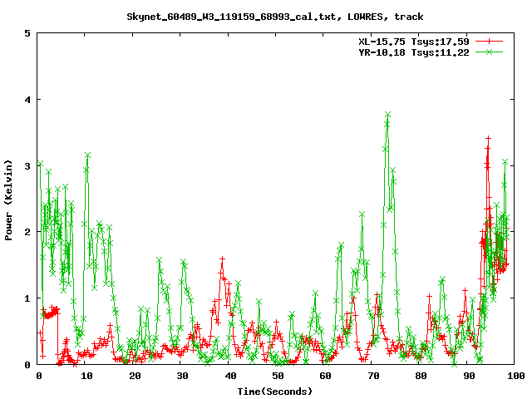Click the y-axis tick label 1
The width and height of the screenshot is (532, 399).
click(27, 298)
